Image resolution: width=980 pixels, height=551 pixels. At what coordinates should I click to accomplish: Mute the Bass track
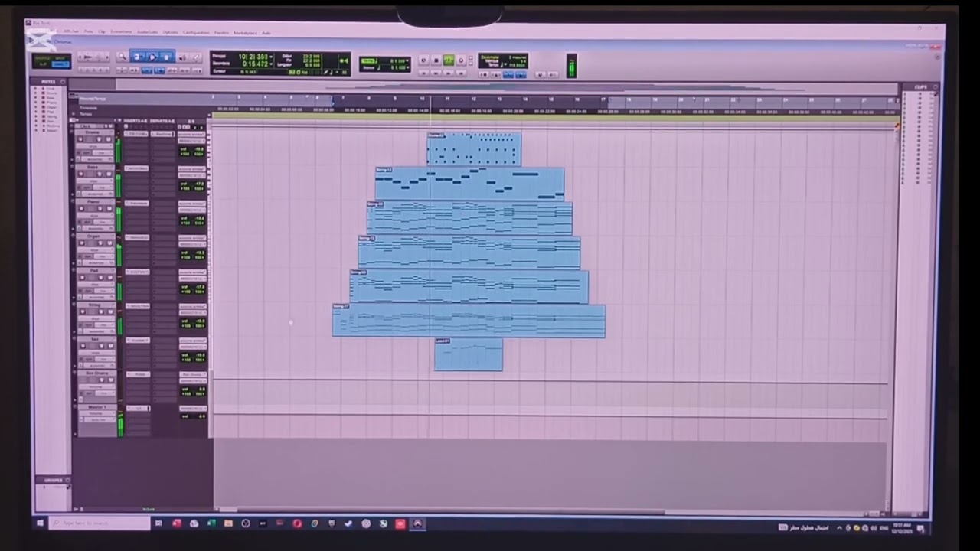[109, 174]
